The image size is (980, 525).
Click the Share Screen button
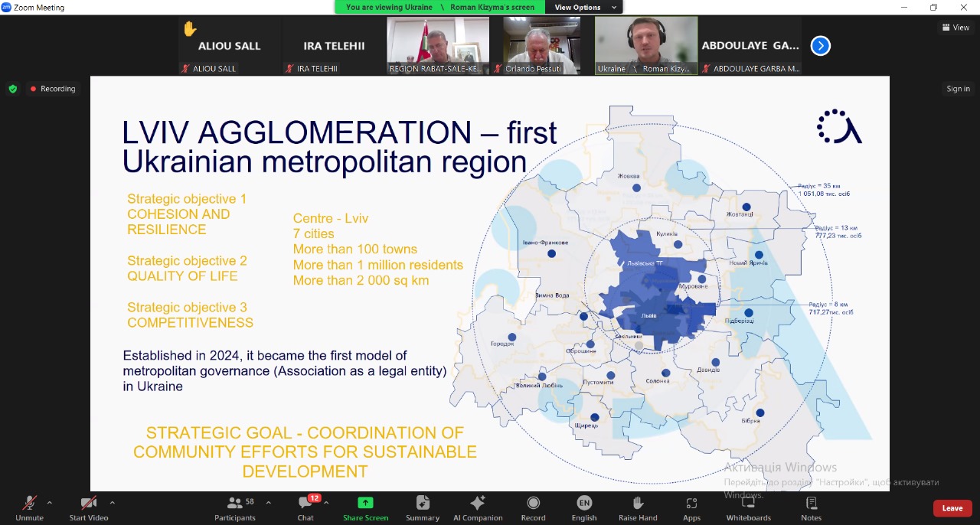pos(365,508)
